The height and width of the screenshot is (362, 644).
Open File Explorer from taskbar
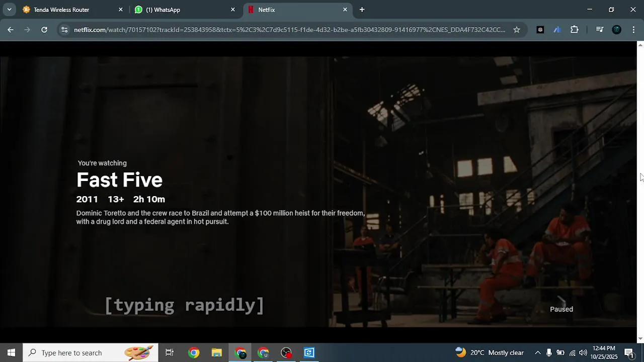click(217, 352)
